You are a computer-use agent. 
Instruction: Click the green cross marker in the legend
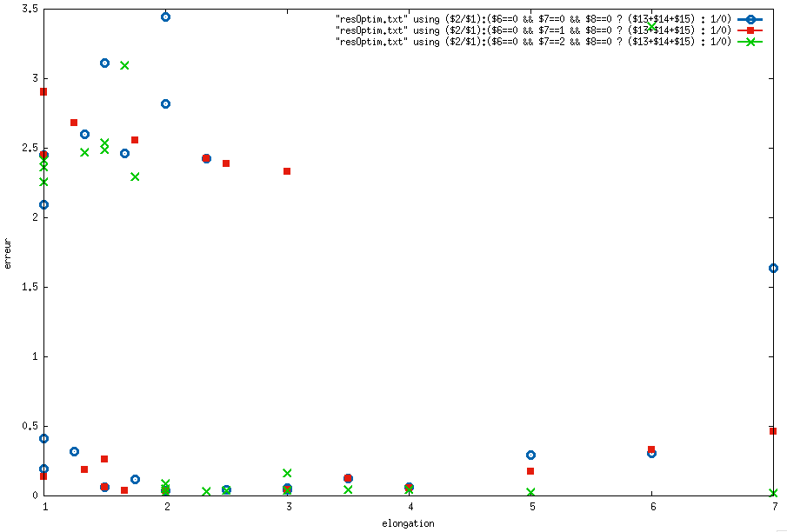[x=748, y=41]
